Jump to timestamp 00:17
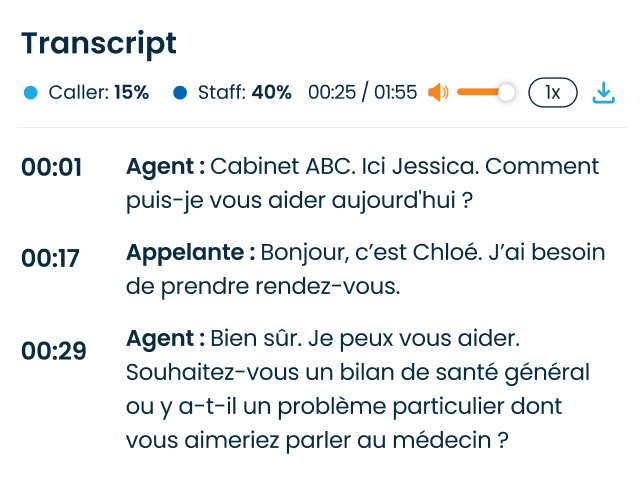Image resolution: width=644 pixels, height=496 pixels. [50, 258]
